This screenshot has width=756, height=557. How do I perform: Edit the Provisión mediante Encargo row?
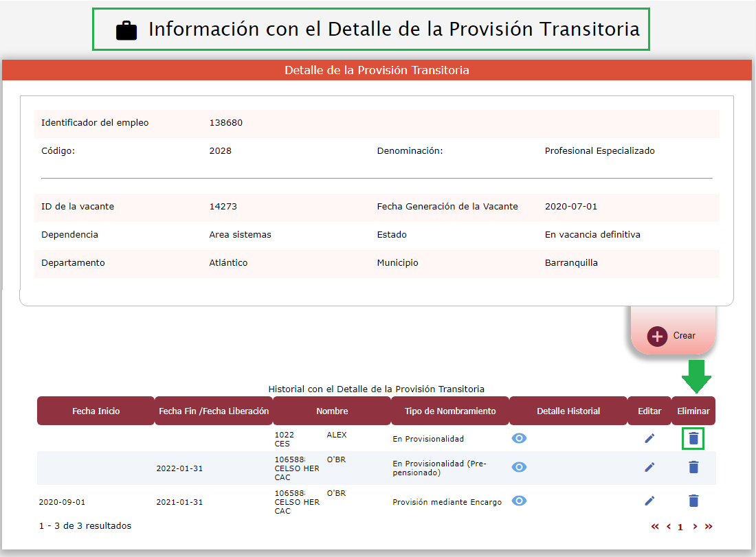click(x=649, y=501)
